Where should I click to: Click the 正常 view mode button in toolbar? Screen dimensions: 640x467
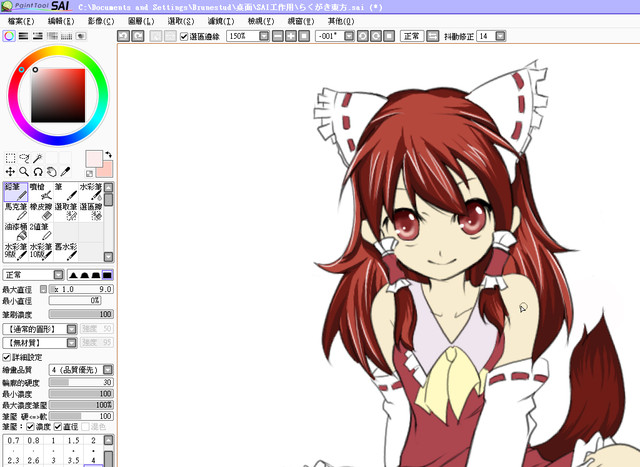(x=411, y=36)
